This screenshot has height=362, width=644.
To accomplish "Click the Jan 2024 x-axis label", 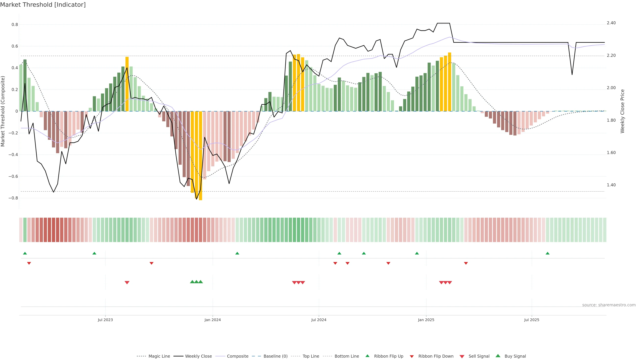I will pos(212,320).
